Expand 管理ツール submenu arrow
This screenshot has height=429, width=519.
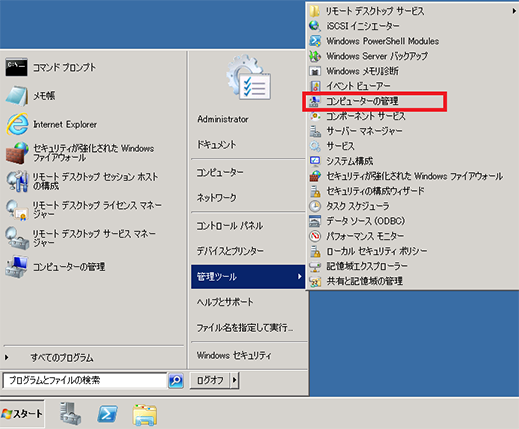pos(299,276)
